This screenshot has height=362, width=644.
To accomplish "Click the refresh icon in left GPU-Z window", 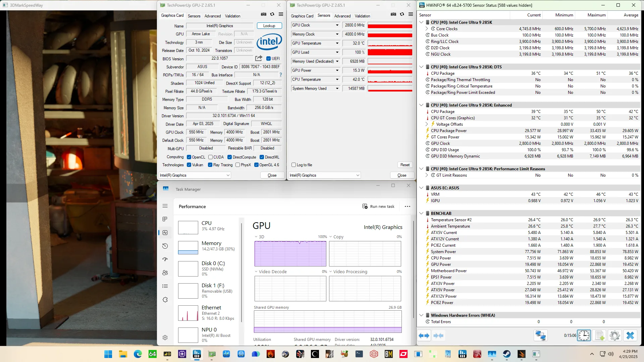I will point(272,14).
